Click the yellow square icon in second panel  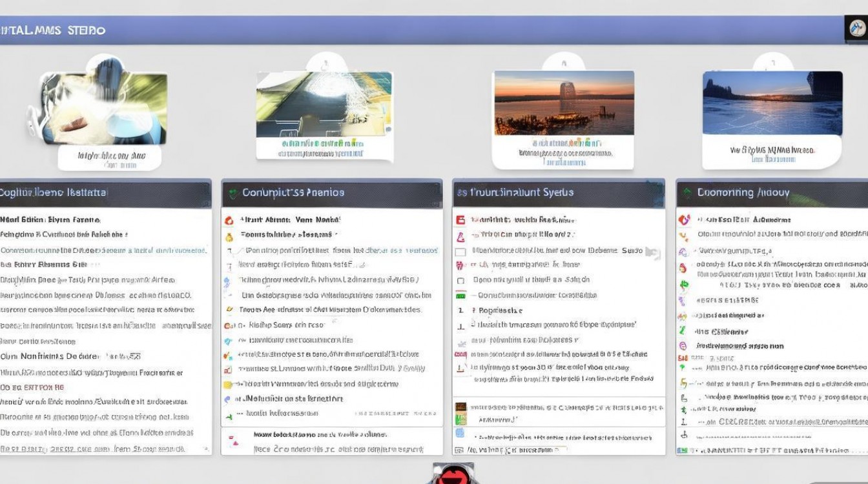(x=228, y=384)
